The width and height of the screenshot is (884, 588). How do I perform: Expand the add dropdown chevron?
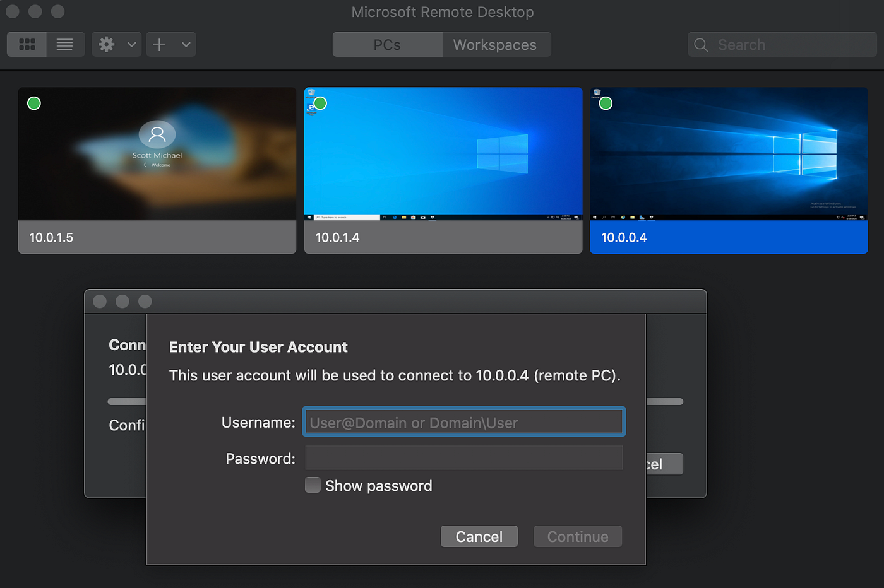point(186,45)
